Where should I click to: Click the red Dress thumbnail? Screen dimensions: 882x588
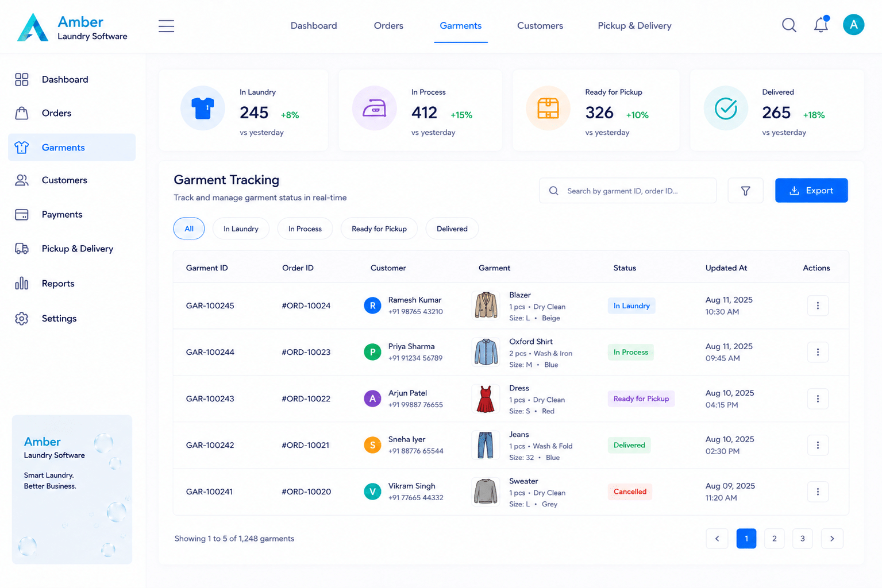coord(486,399)
